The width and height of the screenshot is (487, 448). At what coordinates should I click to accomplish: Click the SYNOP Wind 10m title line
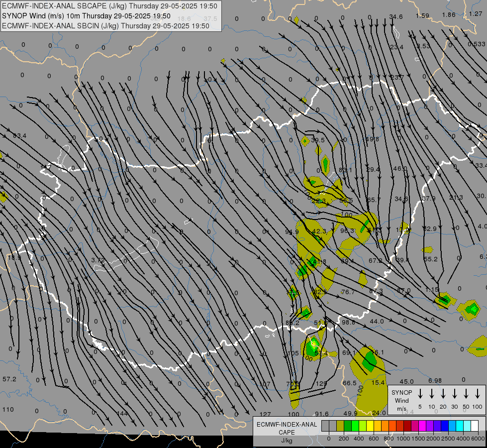click(x=86, y=16)
